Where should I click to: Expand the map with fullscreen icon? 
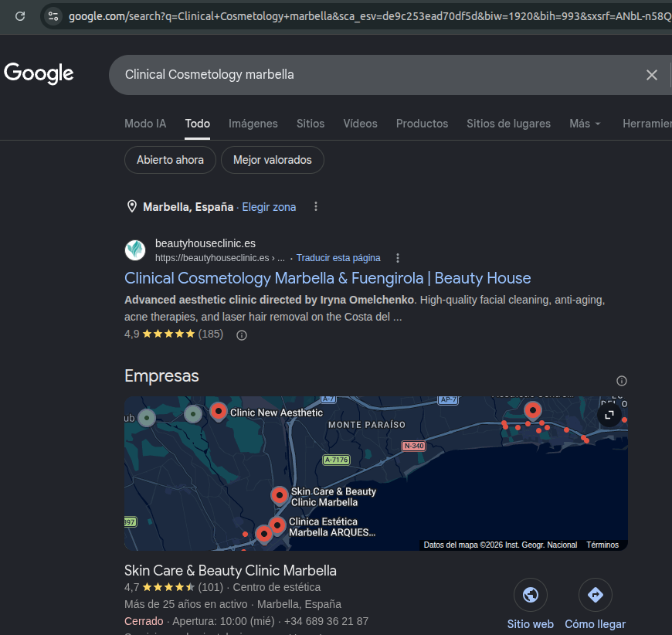[x=609, y=415]
